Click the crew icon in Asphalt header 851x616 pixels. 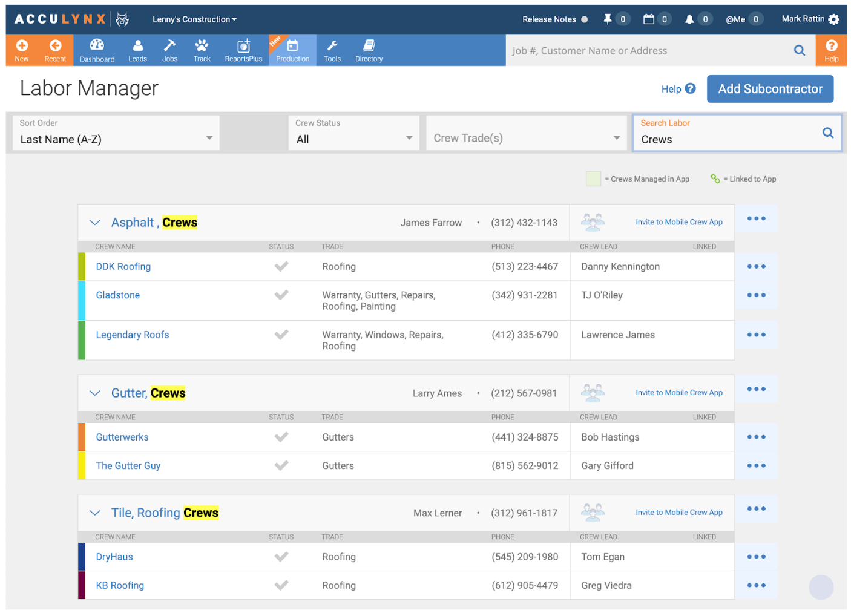(593, 223)
